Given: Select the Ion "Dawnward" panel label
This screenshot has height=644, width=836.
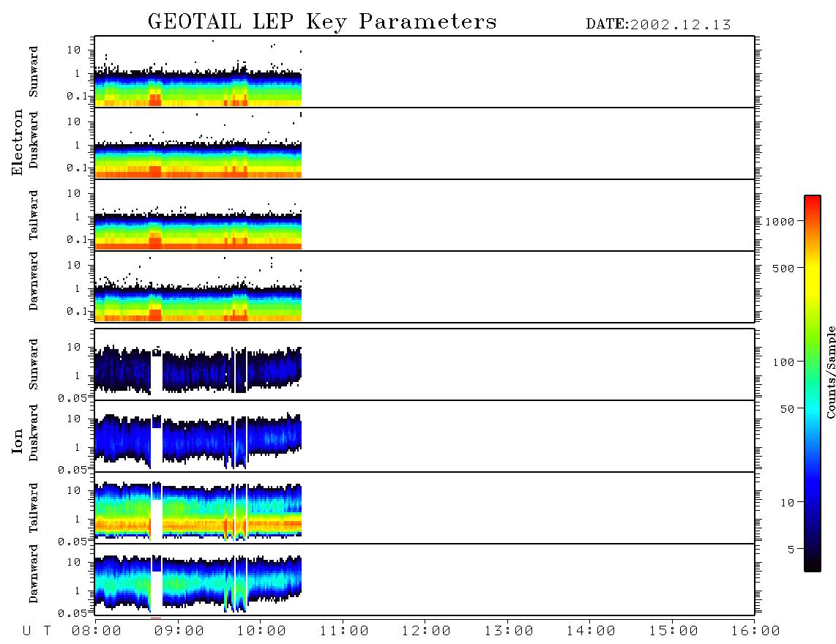Looking at the screenshot, I should pos(34,574).
